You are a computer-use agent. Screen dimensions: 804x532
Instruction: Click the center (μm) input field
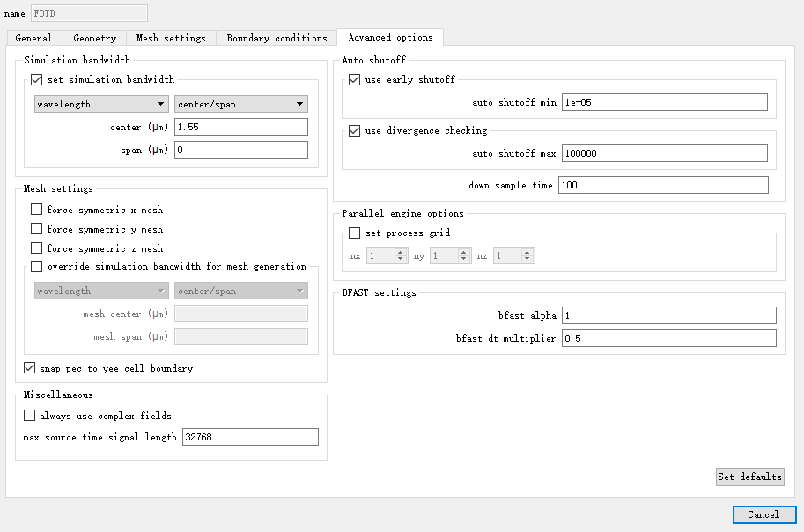pyautogui.click(x=241, y=127)
